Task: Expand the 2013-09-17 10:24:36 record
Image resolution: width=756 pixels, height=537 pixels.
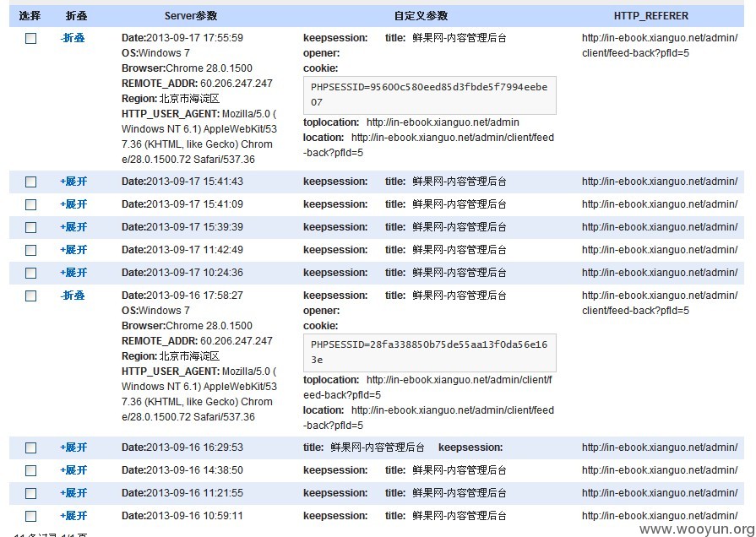Action: click(x=73, y=273)
